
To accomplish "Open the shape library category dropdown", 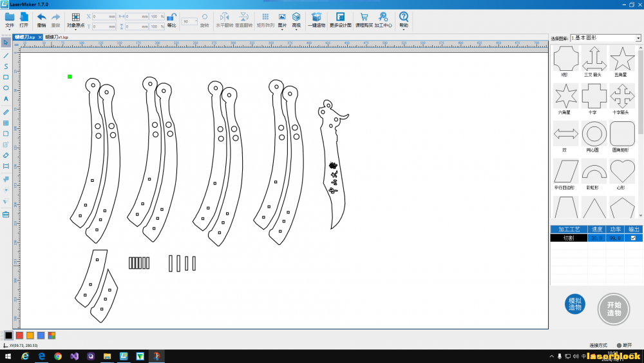I will tap(638, 38).
